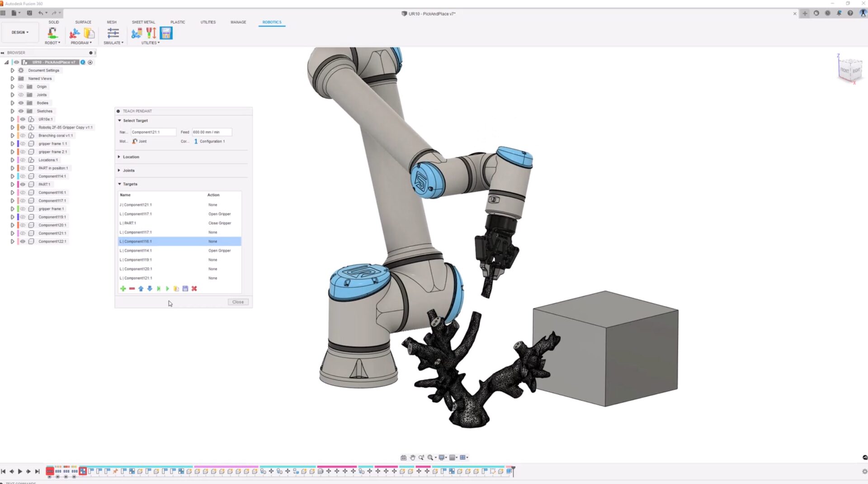Click the timeline play button
The image size is (868, 484).
pyautogui.click(x=20, y=471)
